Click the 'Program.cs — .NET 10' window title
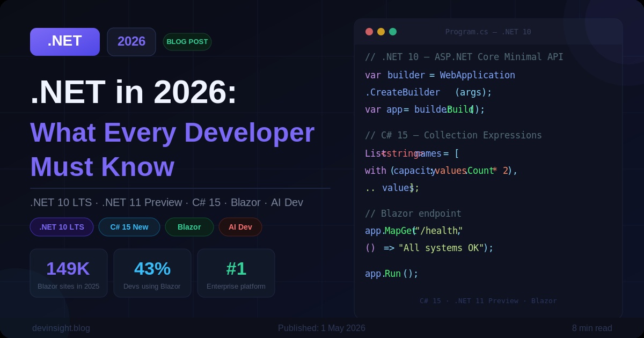 [x=488, y=32]
